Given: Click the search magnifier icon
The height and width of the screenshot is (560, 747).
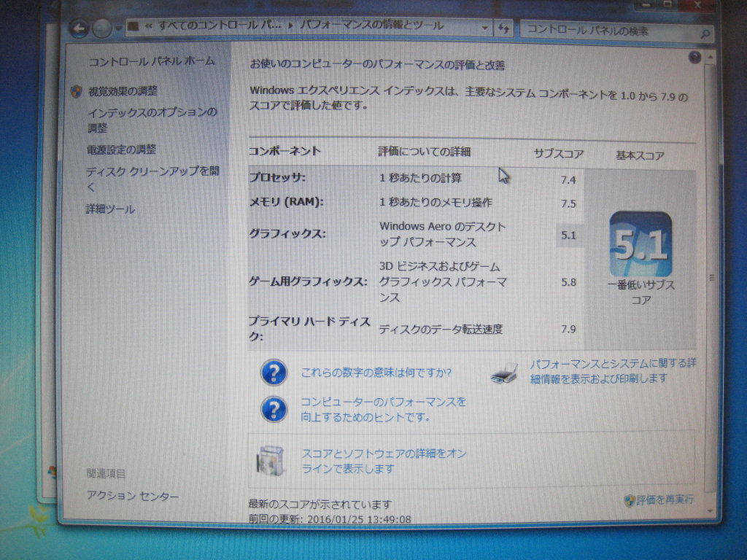Looking at the screenshot, I should point(705,32).
